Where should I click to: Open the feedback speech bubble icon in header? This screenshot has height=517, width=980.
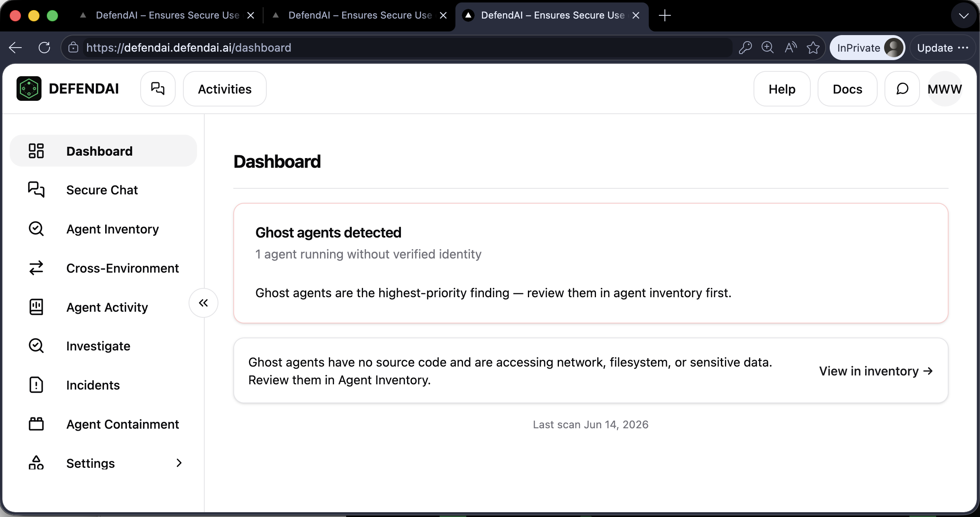pyautogui.click(x=902, y=89)
